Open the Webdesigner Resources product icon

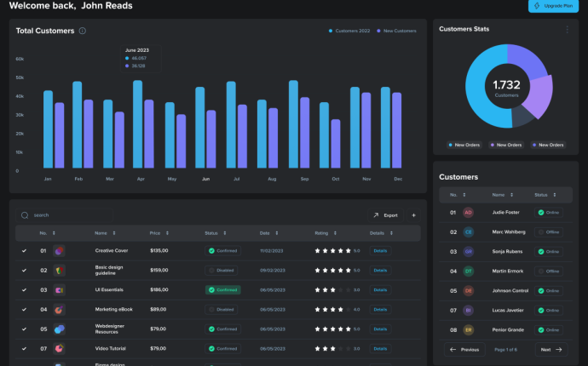(x=59, y=329)
